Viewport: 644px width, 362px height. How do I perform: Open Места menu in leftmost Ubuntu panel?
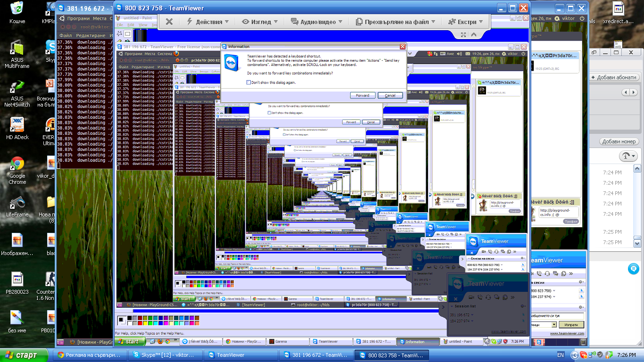tap(99, 18)
